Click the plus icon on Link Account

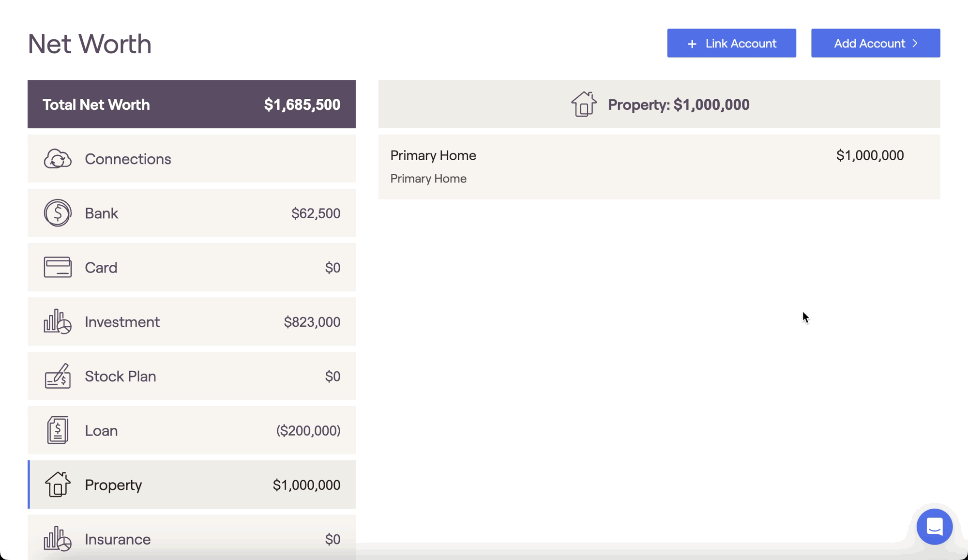[x=692, y=44]
